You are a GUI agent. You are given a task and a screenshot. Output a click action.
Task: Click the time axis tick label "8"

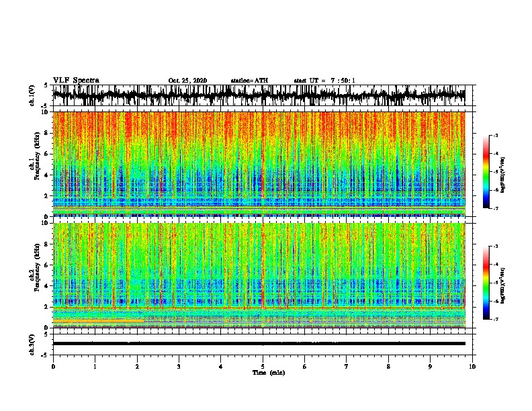(x=388, y=366)
